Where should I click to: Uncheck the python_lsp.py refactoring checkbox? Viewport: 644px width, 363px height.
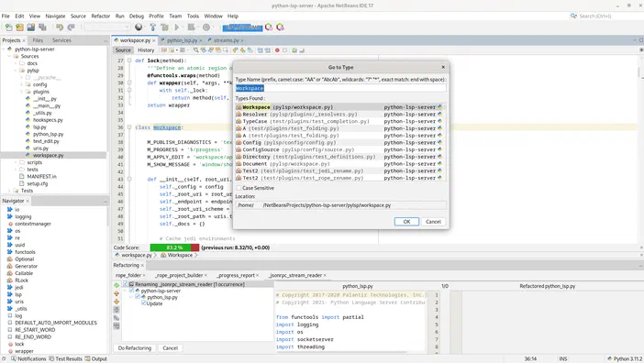[x=138, y=297]
